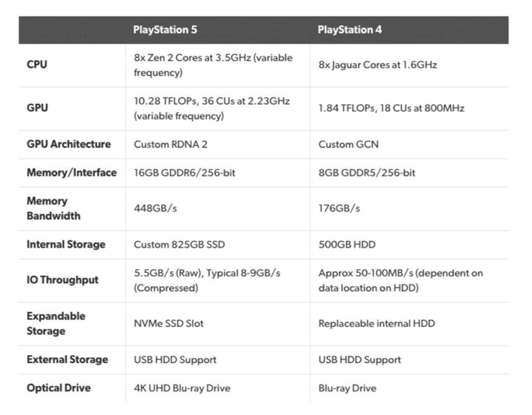Click the 8x Zen 2 Cores cell
The image size is (532, 415).
212,65
